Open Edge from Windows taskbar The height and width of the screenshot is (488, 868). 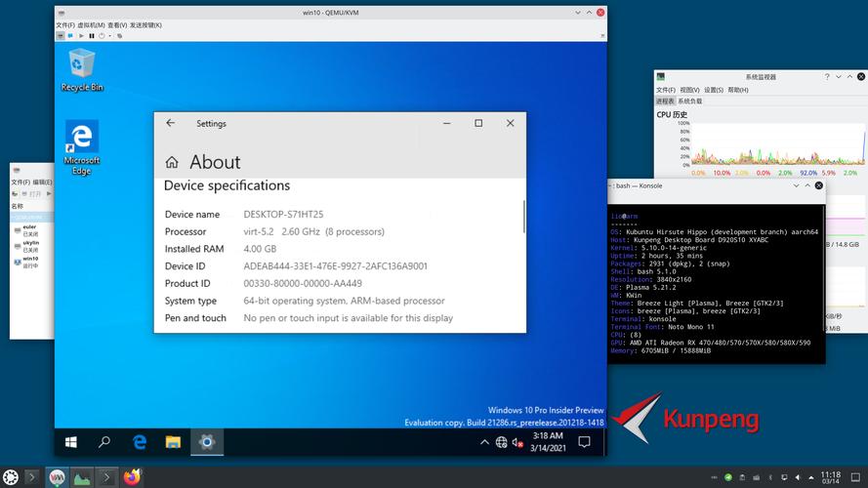click(x=140, y=442)
